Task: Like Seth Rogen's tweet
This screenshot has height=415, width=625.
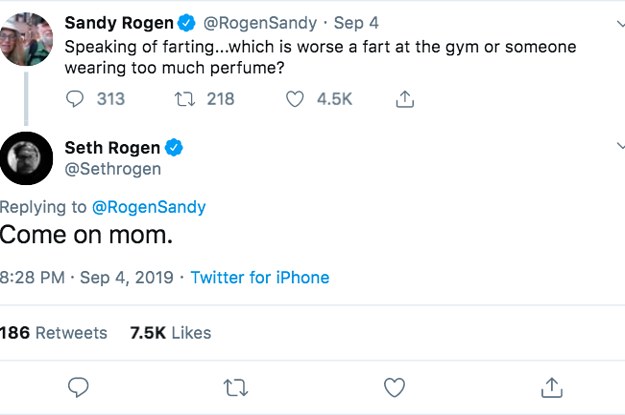Action: [x=394, y=386]
